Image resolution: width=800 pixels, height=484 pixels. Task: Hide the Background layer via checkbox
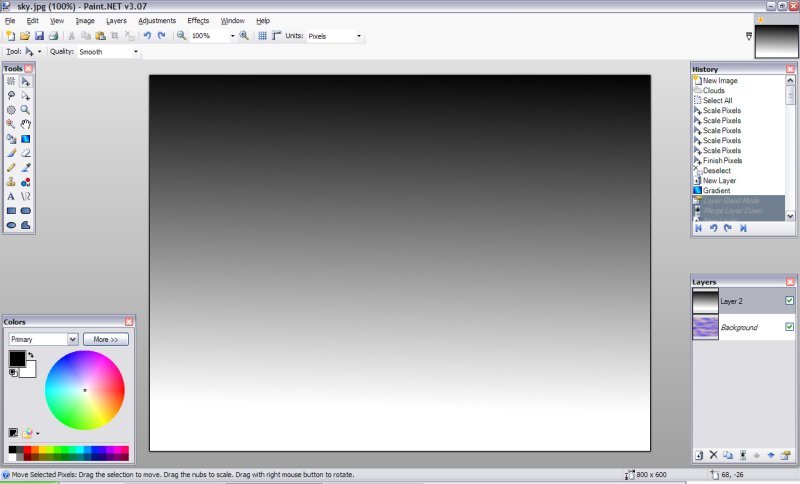pos(789,327)
